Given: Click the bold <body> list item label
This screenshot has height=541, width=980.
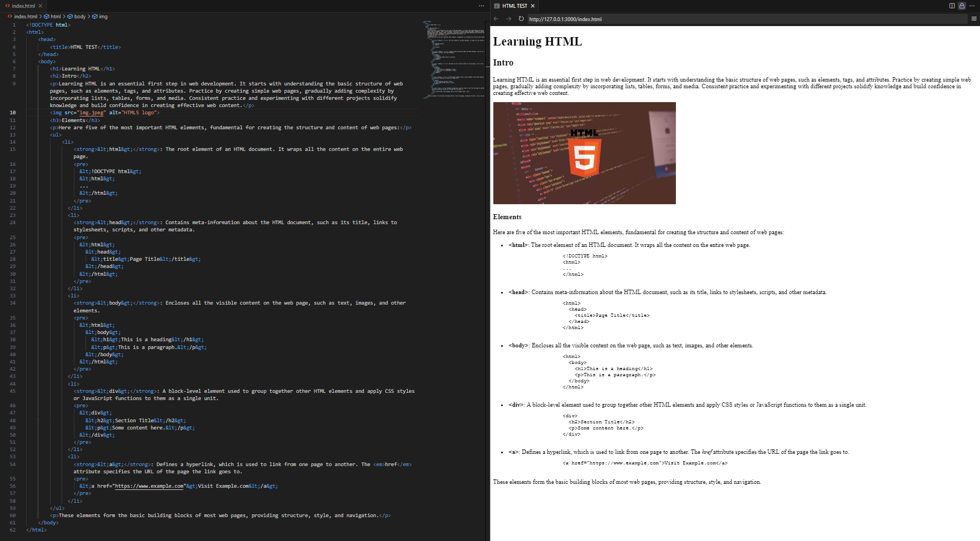Looking at the screenshot, I should (x=519, y=346).
